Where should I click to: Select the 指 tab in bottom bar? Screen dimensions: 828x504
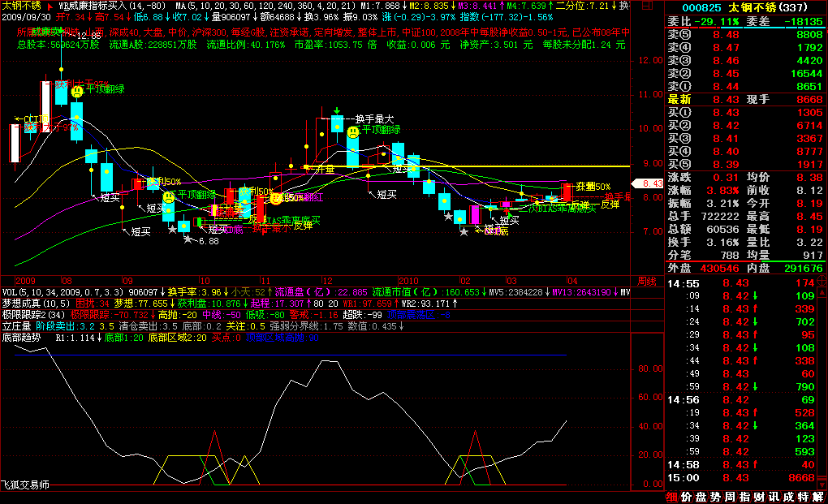click(x=744, y=497)
